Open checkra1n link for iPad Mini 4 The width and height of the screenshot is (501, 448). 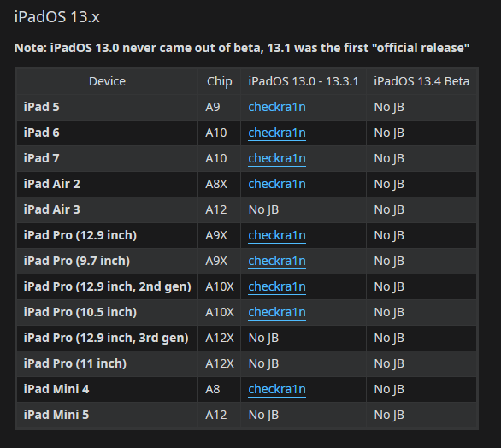(277, 389)
